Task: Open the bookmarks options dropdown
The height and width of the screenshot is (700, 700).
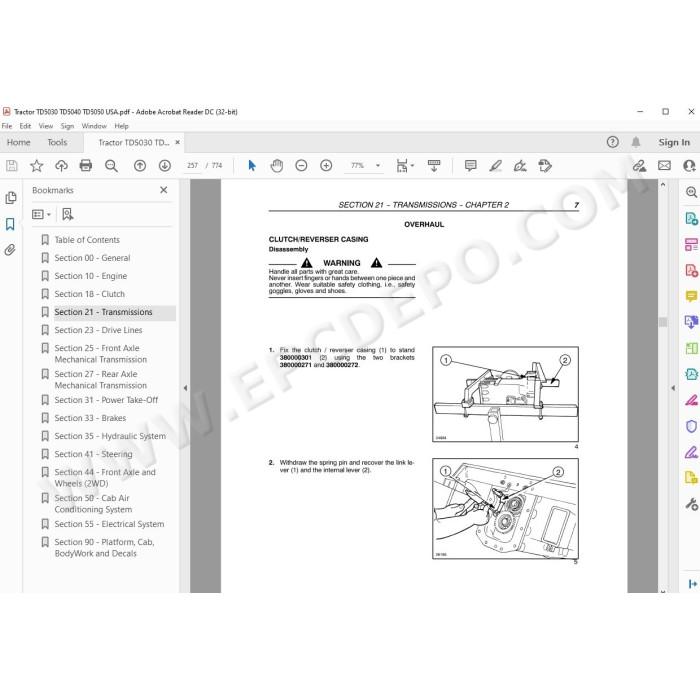Action: [x=41, y=215]
